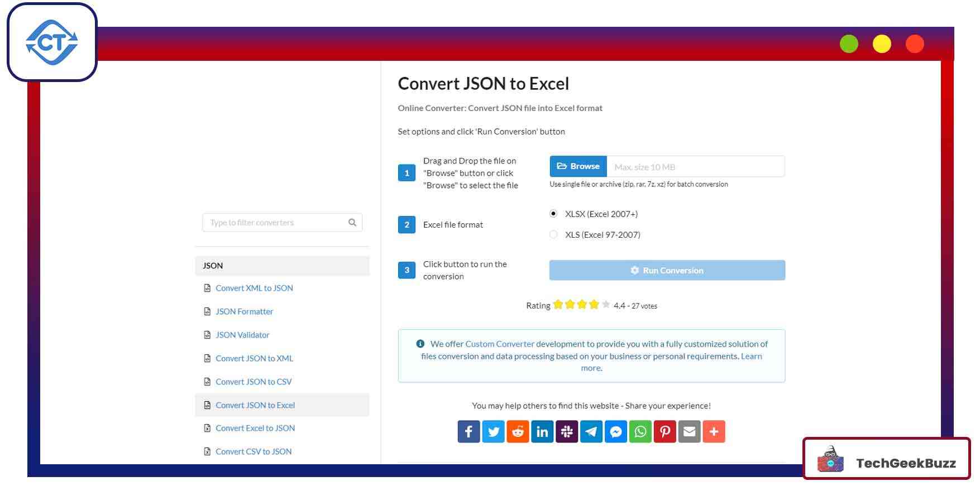The width and height of the screenshot is (980, 486).
Task: Share to Slack using its icon
Action: 567,431
